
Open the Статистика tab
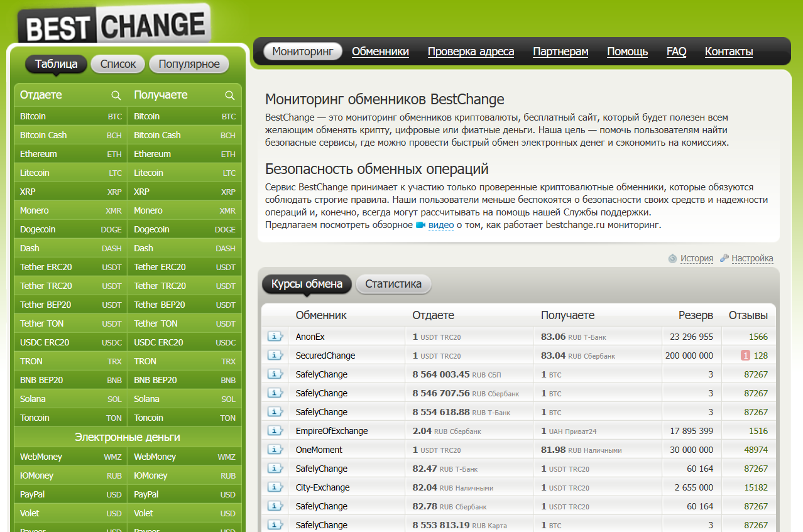click(393, 284)
